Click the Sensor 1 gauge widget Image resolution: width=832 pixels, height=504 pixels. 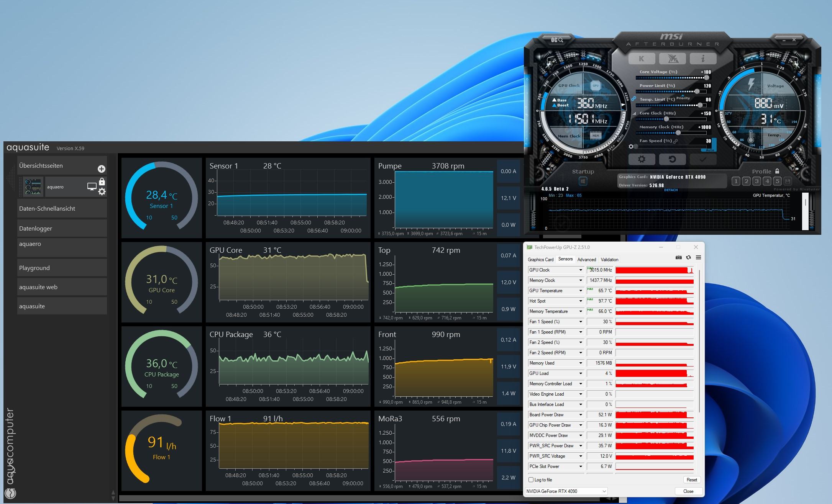point(161,198)
